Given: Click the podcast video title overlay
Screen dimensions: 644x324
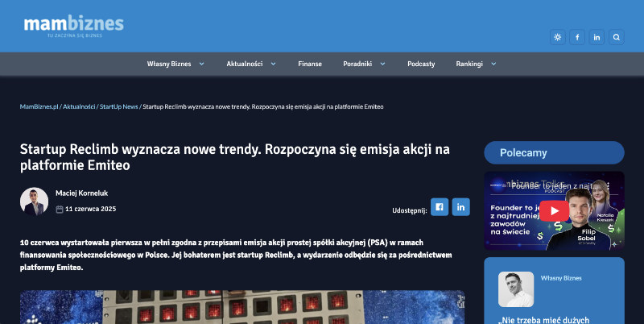Looking at the screenshot, I should pyautogui.click(x=555, y=186).
